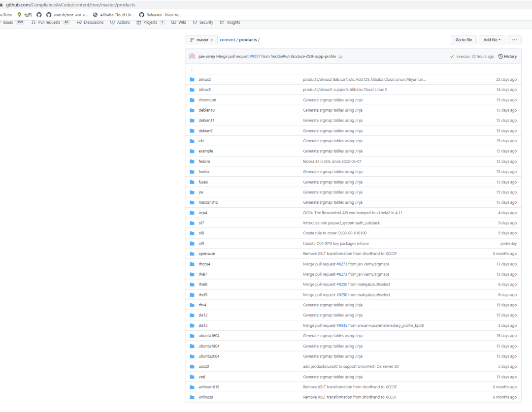Open the vsel folder name link
This screenshot has width=532, height=412.
click(x=202, y=377)
